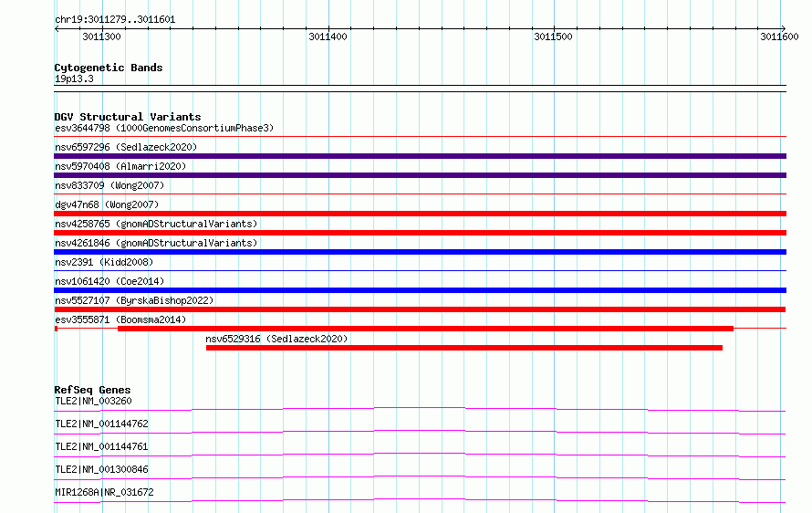Select the dgv47n68 (Wong2007) red bar

pyautogui.click(x=420, y=214)
